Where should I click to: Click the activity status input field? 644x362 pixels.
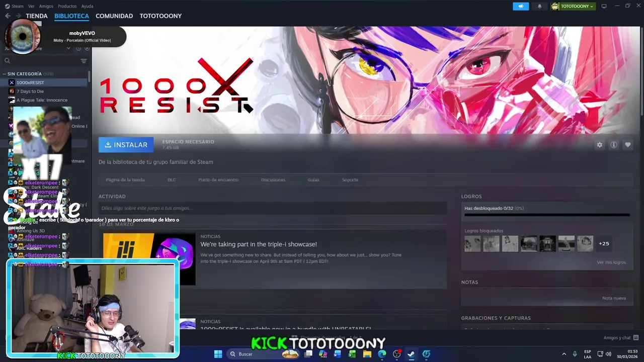point(273,208)
